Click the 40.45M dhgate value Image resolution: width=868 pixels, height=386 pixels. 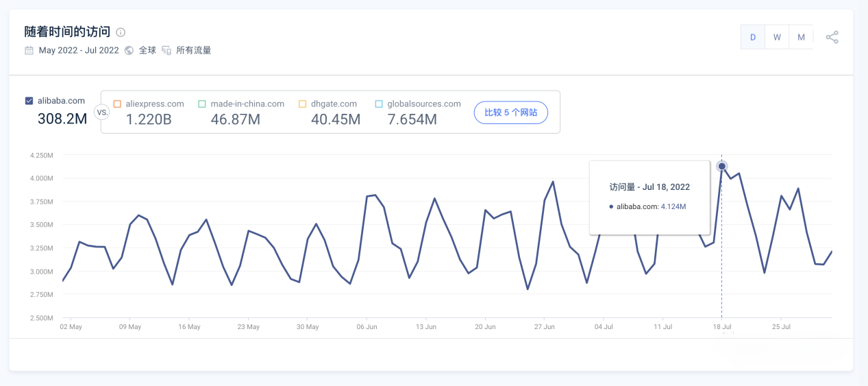[x=336, y=119]
